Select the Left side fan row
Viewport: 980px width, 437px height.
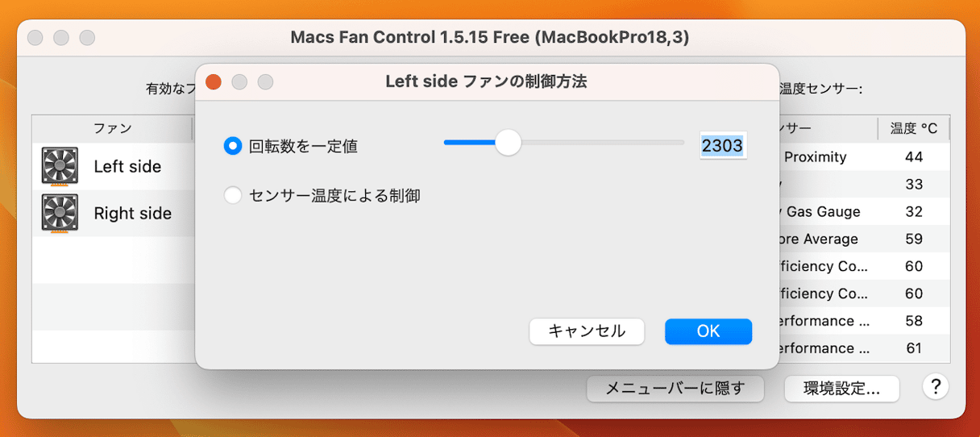114,167
